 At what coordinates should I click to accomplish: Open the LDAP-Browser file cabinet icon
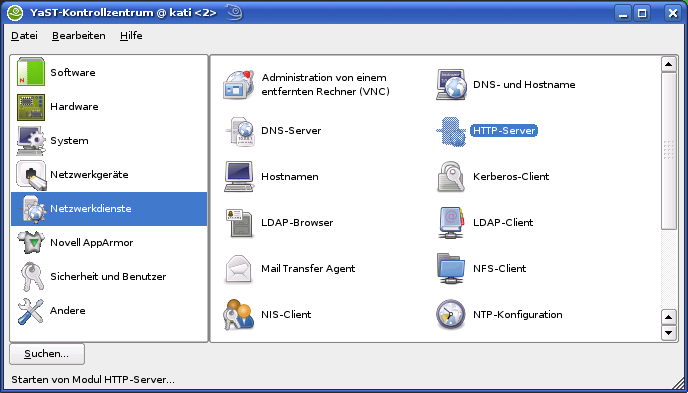(x=239, y=222)
